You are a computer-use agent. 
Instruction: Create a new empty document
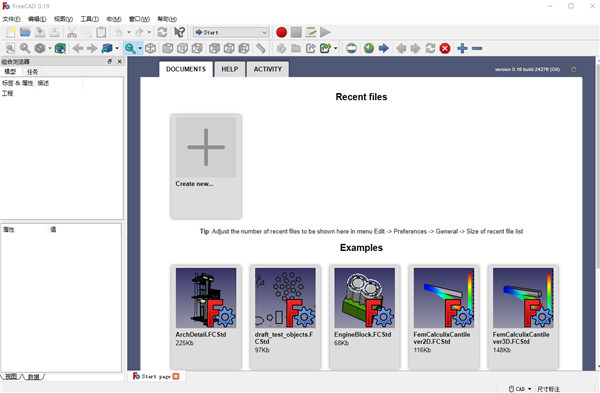click(11, 33)
